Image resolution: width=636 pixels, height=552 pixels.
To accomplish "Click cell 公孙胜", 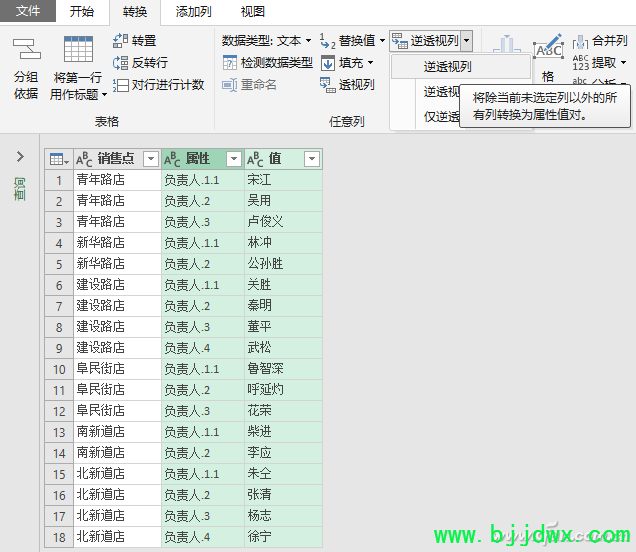I will tap(283, 264).
